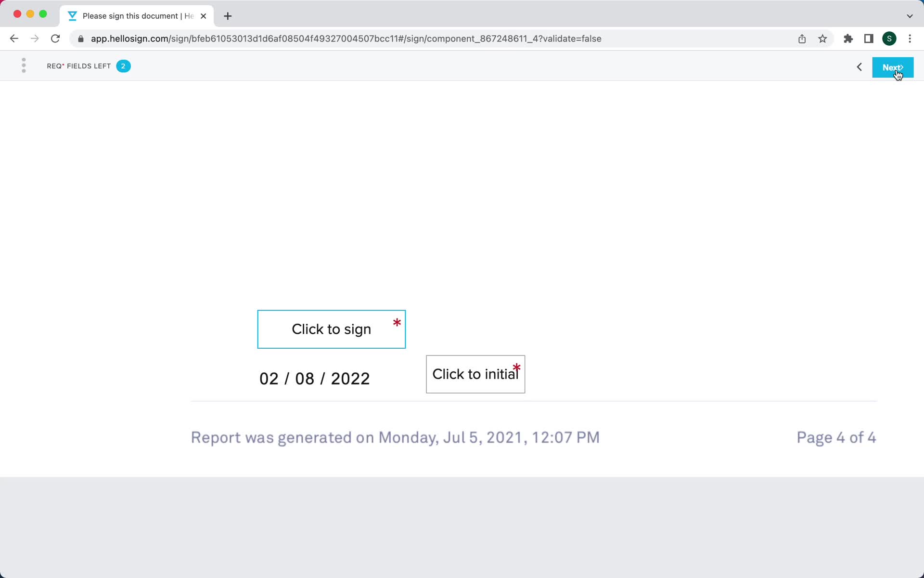Click the Next button to advance fields
The image size is (924, 578).
point(893,66)
